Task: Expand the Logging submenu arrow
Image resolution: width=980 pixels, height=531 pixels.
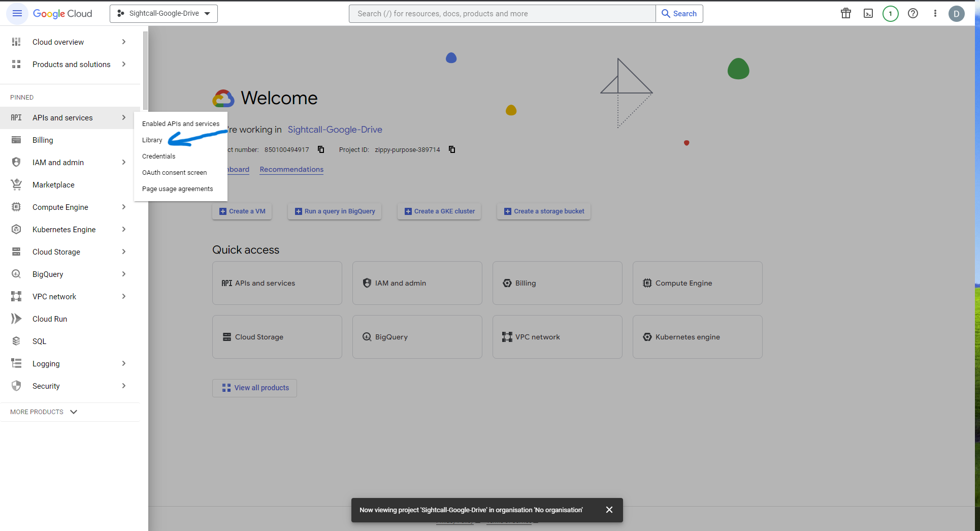Action: click(123, 364)
